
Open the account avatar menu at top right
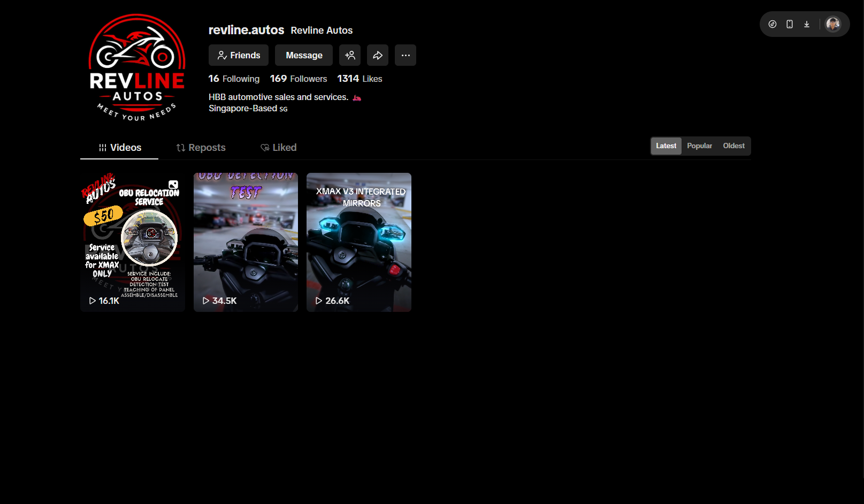[832, 24]
